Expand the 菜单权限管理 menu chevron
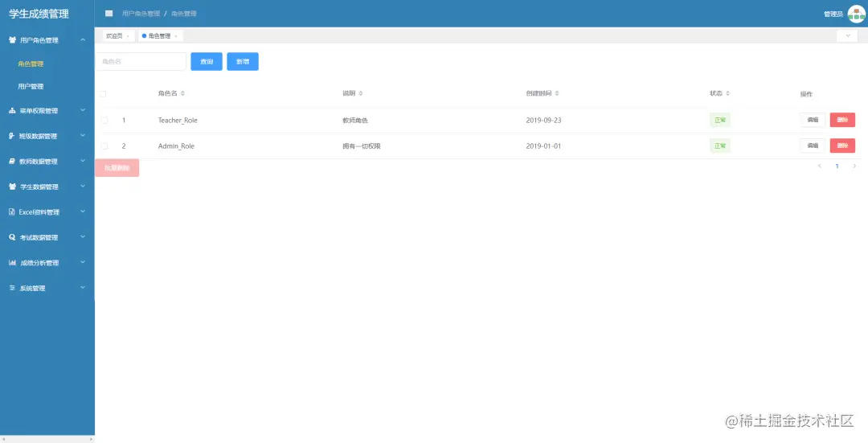The width and height of the screenshot is (868, 443). (x=83, y=110)
